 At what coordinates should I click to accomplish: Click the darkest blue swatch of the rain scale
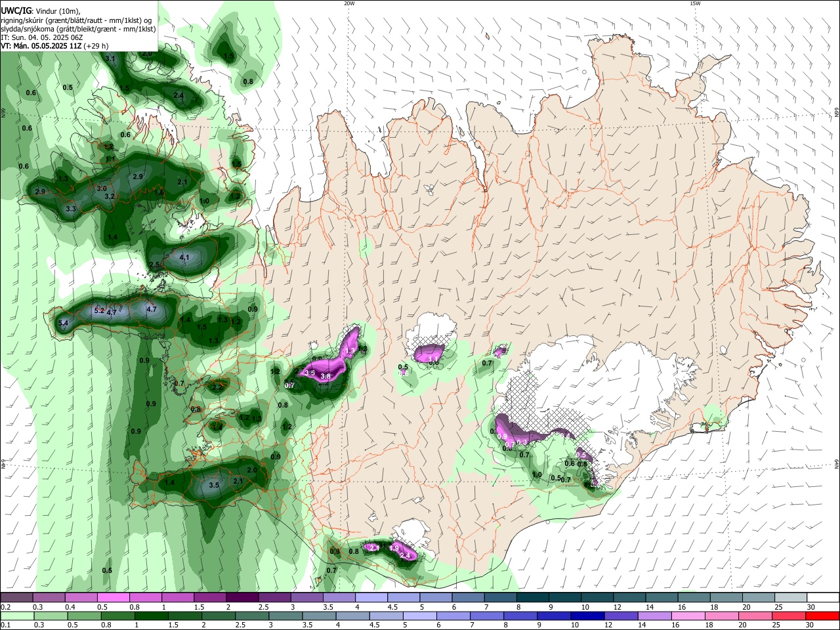[x=586, y=616]
